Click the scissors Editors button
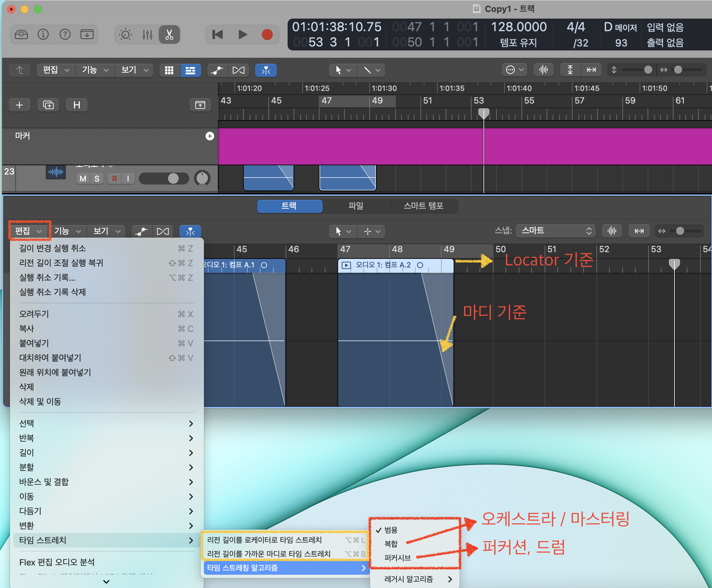 tap(169, 35)
